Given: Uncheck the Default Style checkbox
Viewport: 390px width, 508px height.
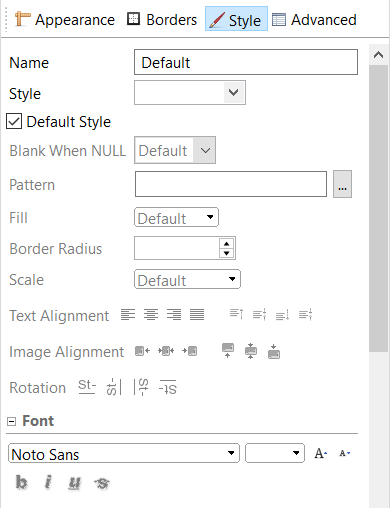Looking at the screenshot, I should coord(14,121).
